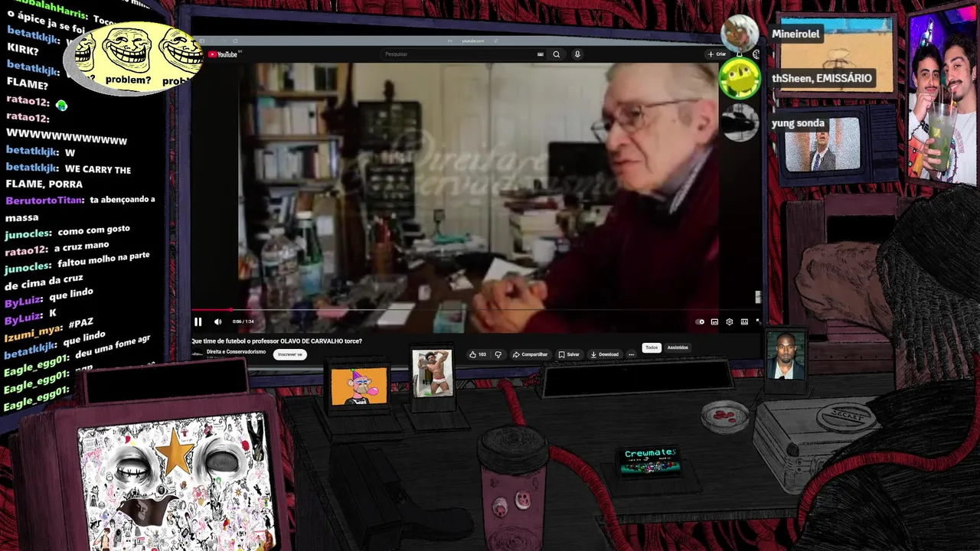Seek along the red video progress bar
980x551 pixels.
(x=476, y=311)
